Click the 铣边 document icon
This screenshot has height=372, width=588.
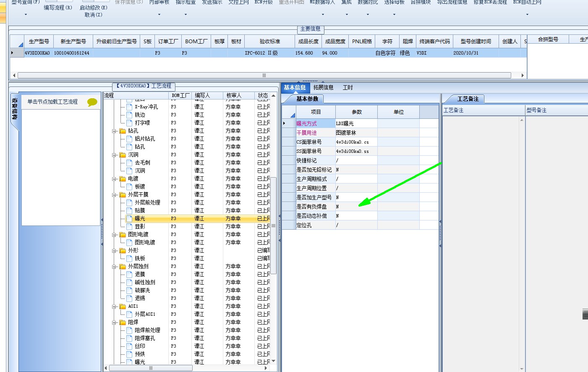[129, 115]
